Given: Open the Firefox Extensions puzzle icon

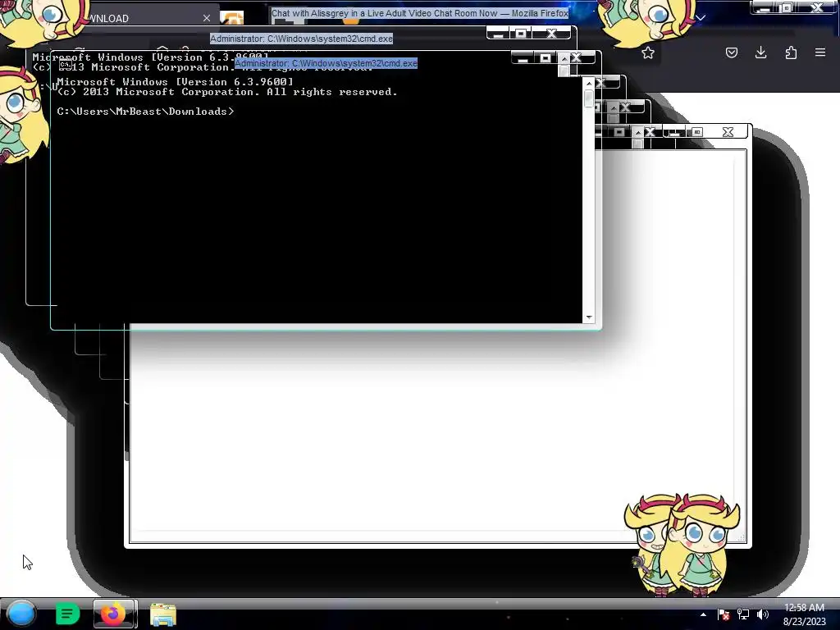Looking at the screenshot, I should pyautogui.click(x=791, y=52).
